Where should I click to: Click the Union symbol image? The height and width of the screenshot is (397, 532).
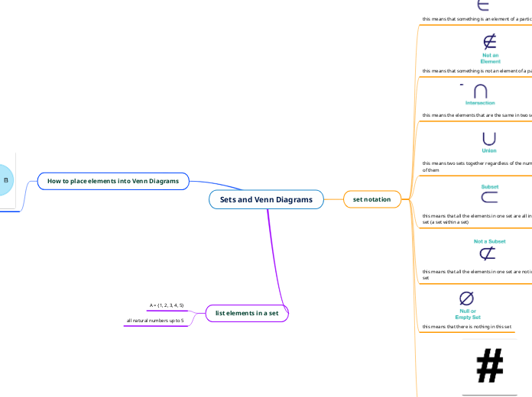tap(489, 143)
